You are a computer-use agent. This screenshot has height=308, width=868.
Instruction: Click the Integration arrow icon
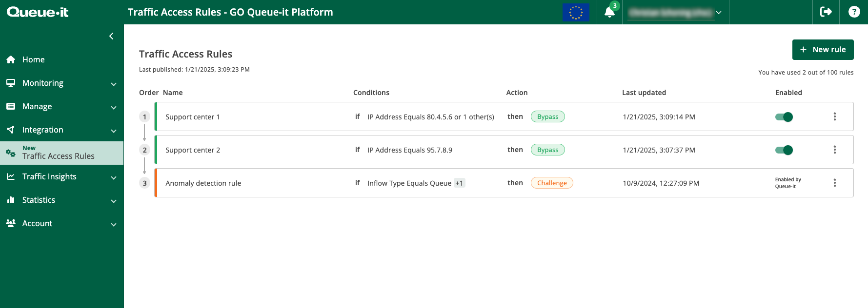coord(11,130)
